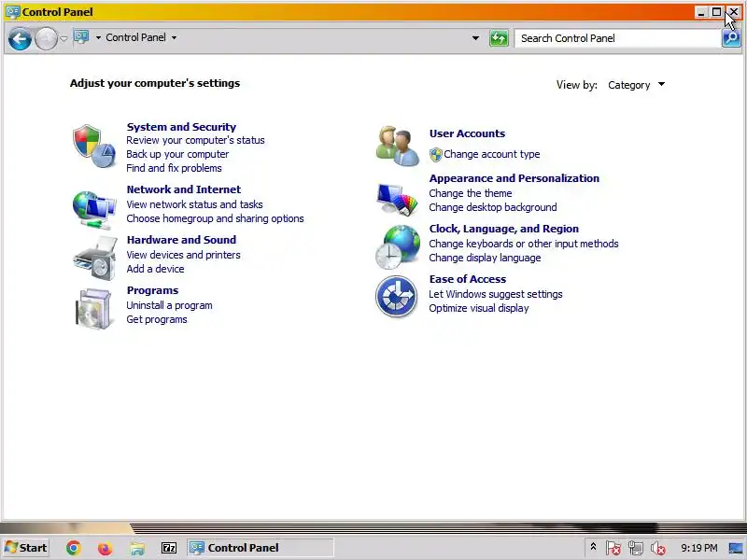Click the shield icon beside Change account type
Screen dimensions: 747x560
tap(435, 154)
